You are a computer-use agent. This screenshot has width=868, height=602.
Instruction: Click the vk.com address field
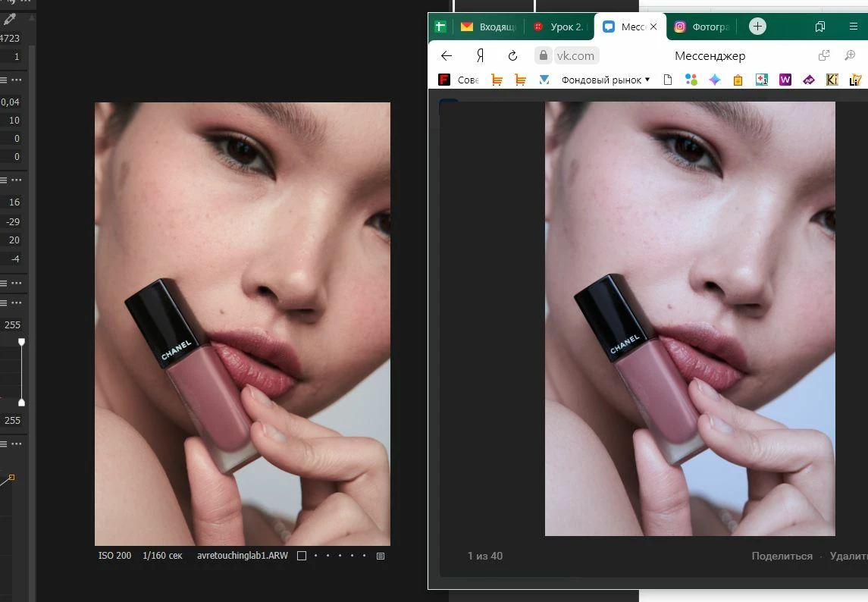(x=575, y=55)
